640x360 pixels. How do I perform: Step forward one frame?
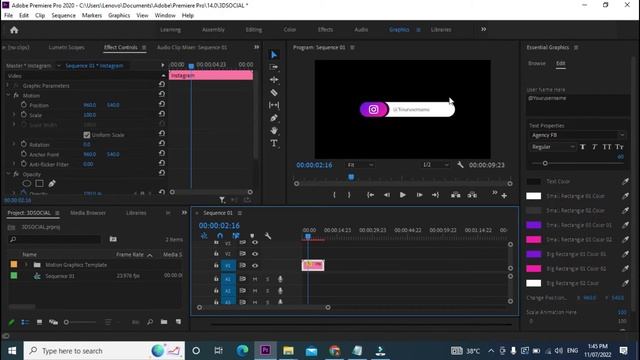click(x=419, y=195)
